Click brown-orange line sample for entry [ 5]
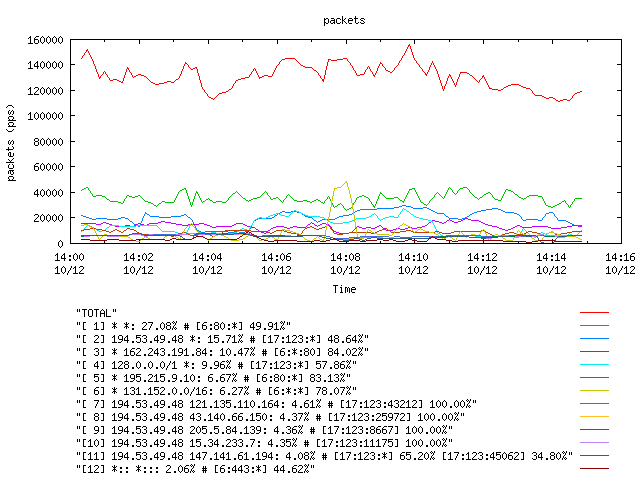The width and height of the screenshot is (640, 480). (x=594, y=378)
